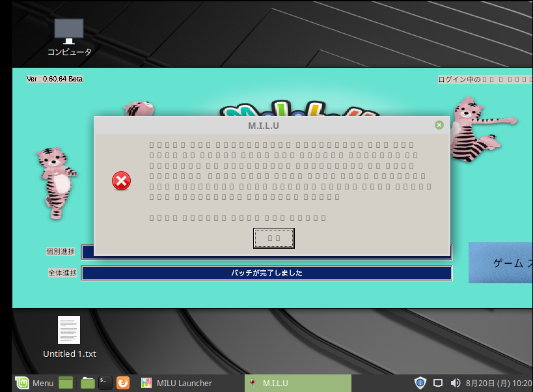Select the コンピュータ desktop icon
The height and width of the screenshot is (392, 533).
pyautogui.click(x=69, y=36)
